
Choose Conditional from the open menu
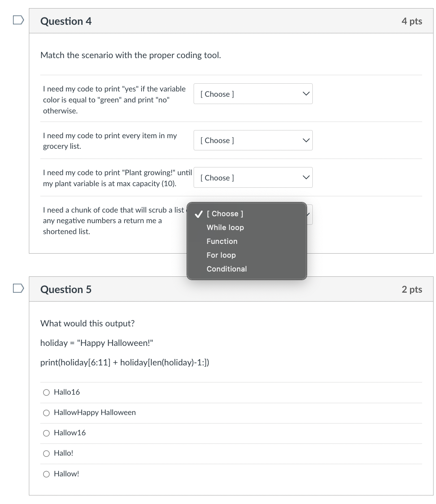pyautogui.click(x=227, y=269)
